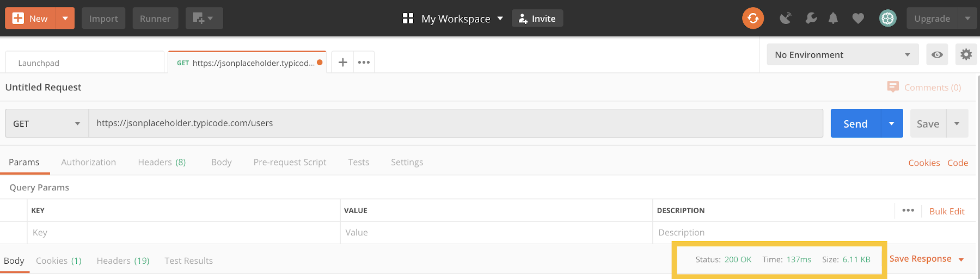Open the wrench settings icon

(811, 18)
